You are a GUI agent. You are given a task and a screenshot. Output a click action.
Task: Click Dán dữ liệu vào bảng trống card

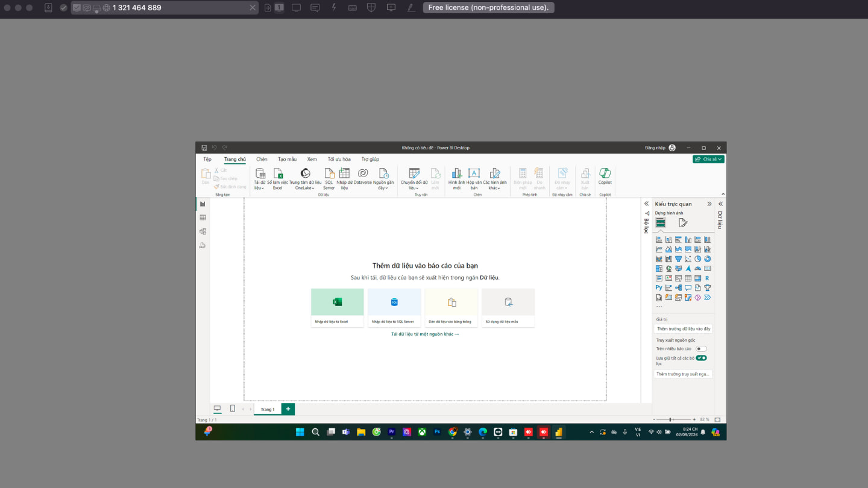(x=451, y=308)
